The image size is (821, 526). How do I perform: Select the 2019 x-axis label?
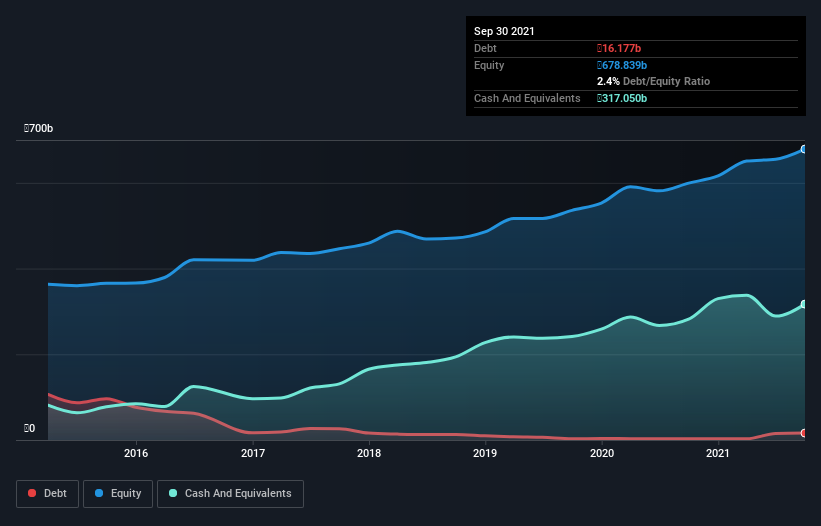click(485, 453)
